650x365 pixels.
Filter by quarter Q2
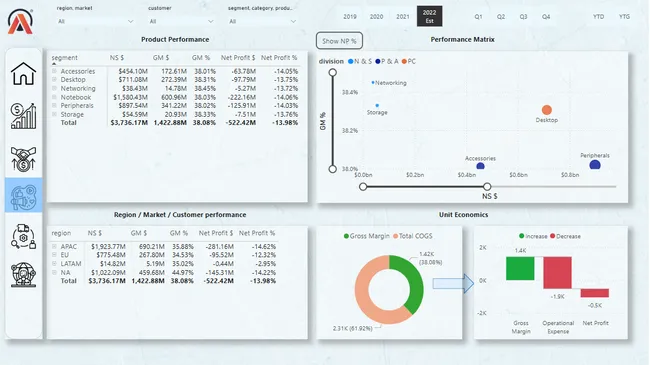501,17
